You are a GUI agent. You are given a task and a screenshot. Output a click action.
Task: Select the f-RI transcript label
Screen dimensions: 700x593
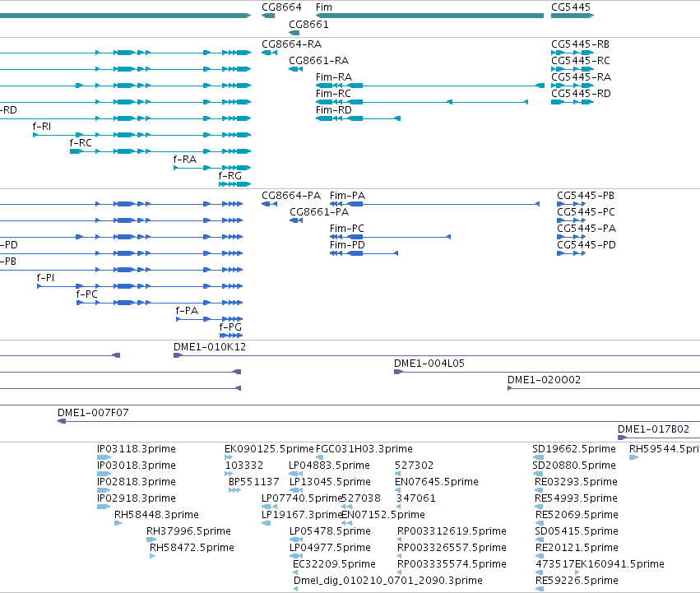42,127
